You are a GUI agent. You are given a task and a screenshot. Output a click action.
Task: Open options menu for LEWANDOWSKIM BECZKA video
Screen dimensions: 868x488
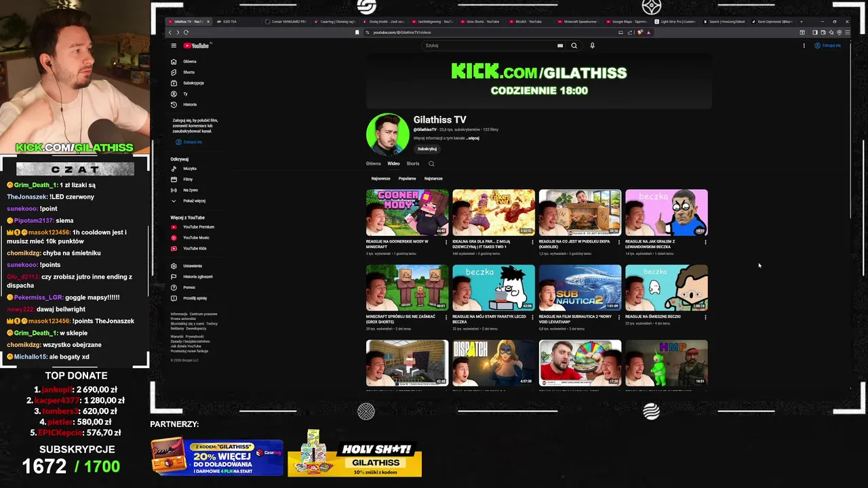click(x=705, y=242)
